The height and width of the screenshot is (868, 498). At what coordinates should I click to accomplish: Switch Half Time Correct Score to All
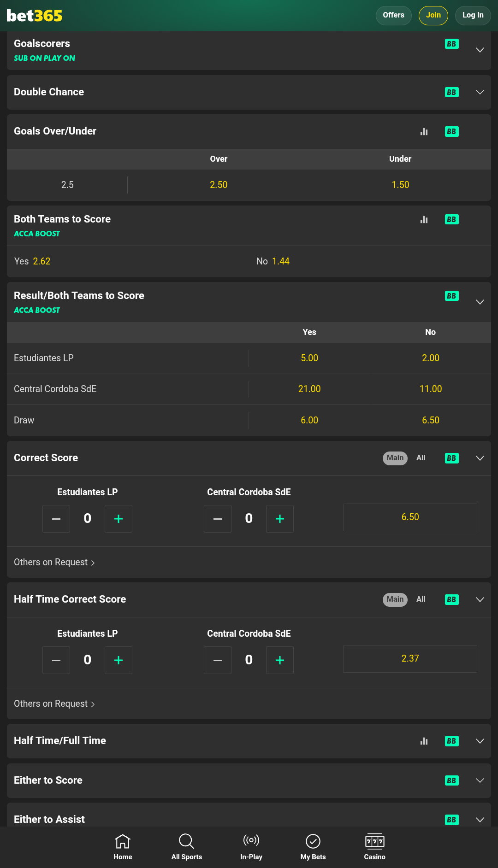coord(421,599)
